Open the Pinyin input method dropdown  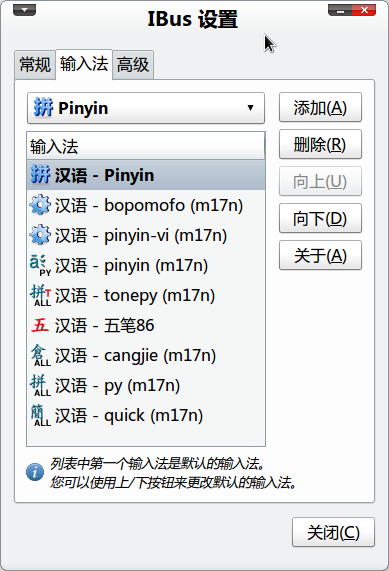coord(146,108)
